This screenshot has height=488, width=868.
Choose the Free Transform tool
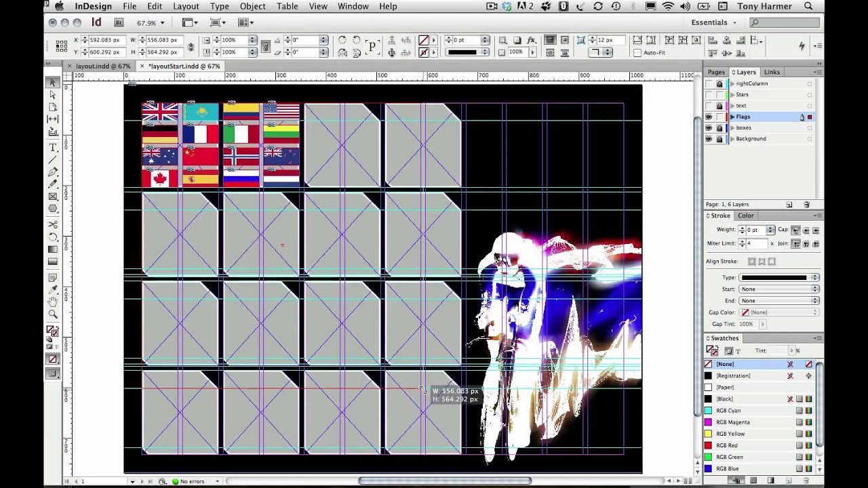click(53, 237)
